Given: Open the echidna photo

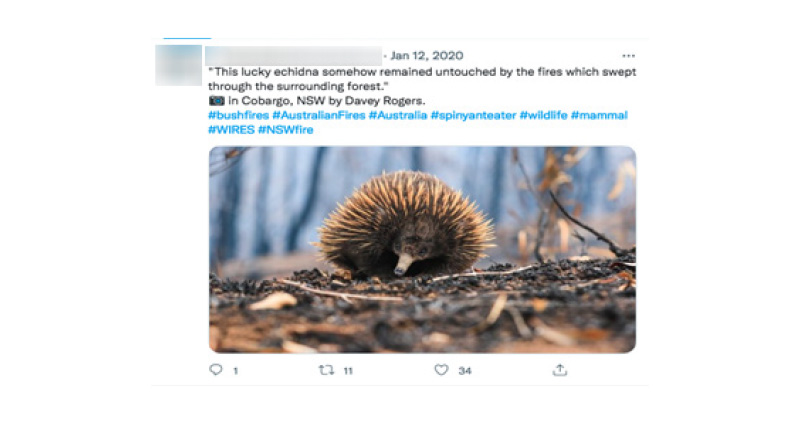Looking at the screenshot, I should [x=422, y=250].
